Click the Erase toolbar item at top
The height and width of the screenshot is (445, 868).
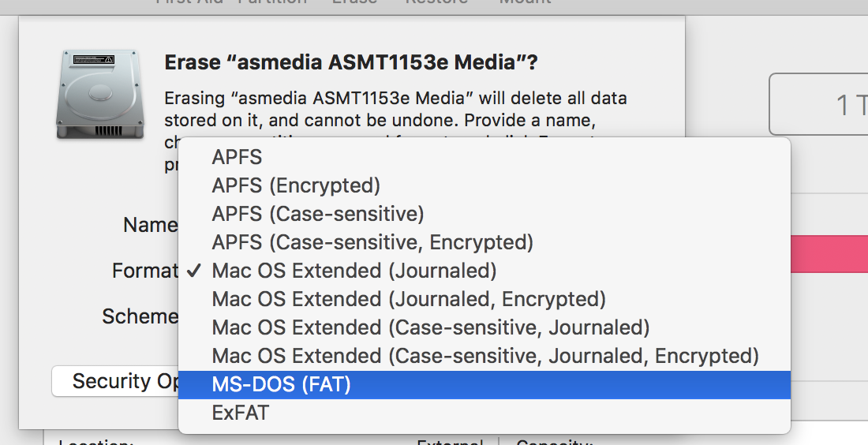pos(354,3)
